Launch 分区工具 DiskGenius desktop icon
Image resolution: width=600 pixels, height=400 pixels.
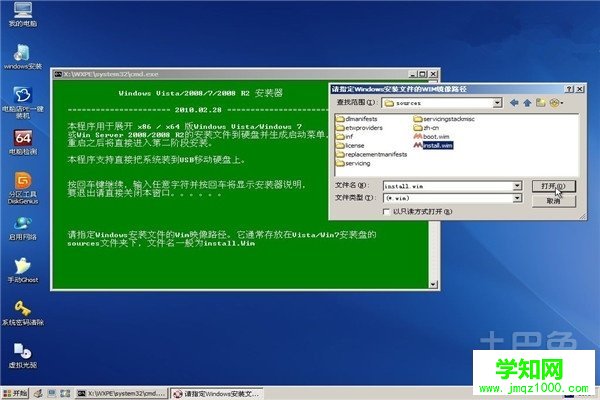pos(23,188)
